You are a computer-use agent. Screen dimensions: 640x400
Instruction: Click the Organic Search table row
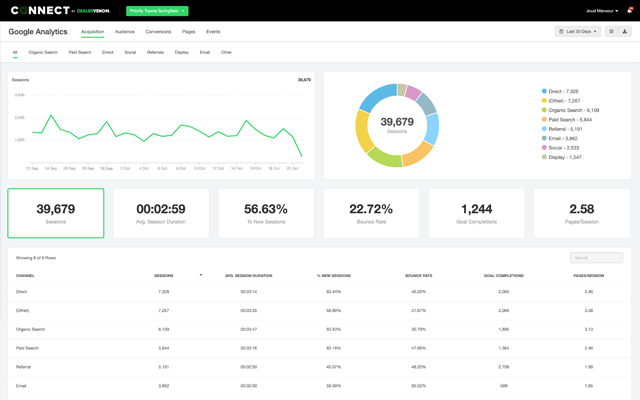click(319, 329)
